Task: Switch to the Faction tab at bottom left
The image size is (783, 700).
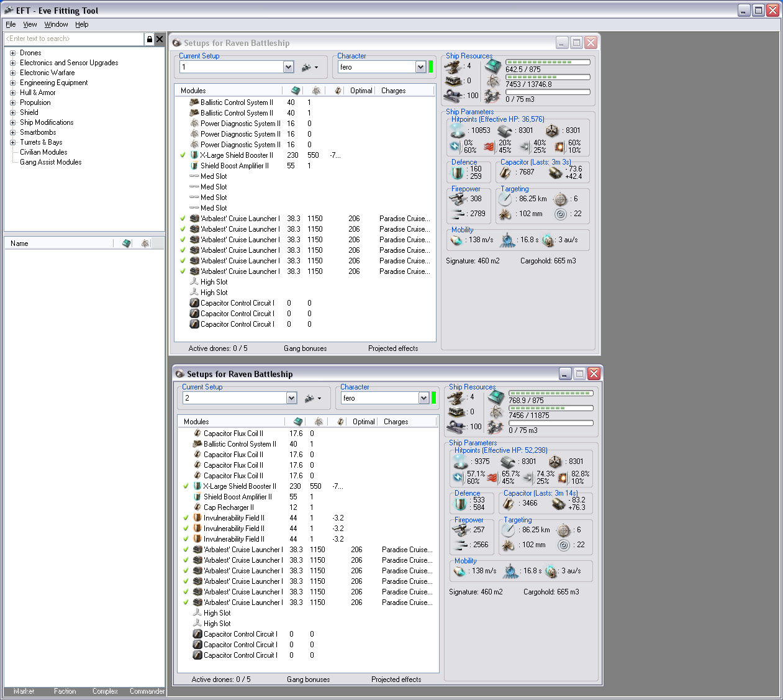Action: (x=65, y=691)
